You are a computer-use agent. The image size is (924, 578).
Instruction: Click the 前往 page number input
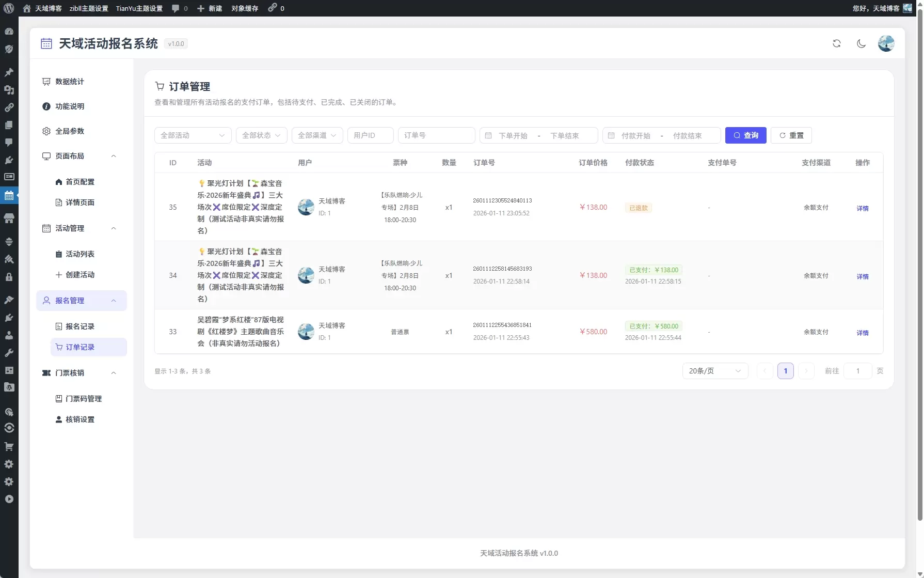pos(858,371)
